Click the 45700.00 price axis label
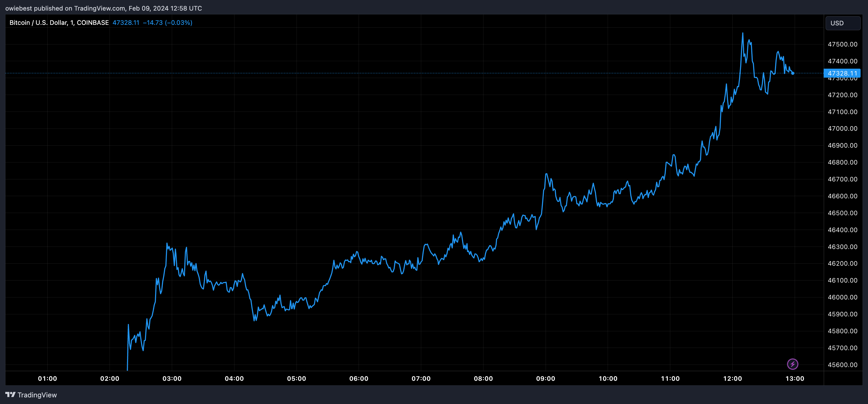 [842, 348]
